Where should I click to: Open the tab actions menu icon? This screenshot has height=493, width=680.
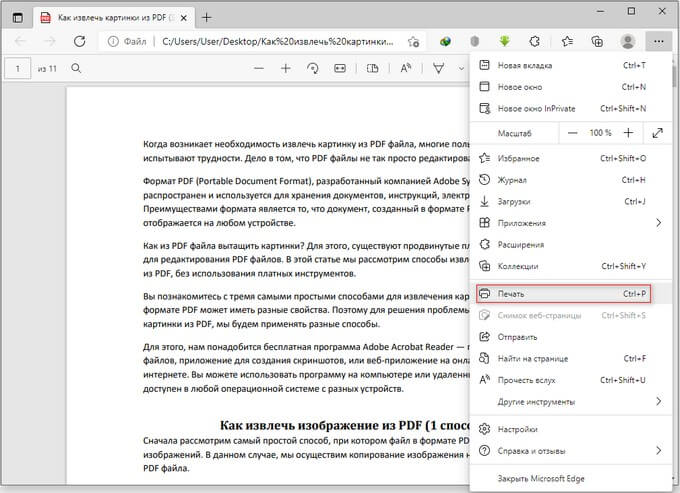pos(17,18)
